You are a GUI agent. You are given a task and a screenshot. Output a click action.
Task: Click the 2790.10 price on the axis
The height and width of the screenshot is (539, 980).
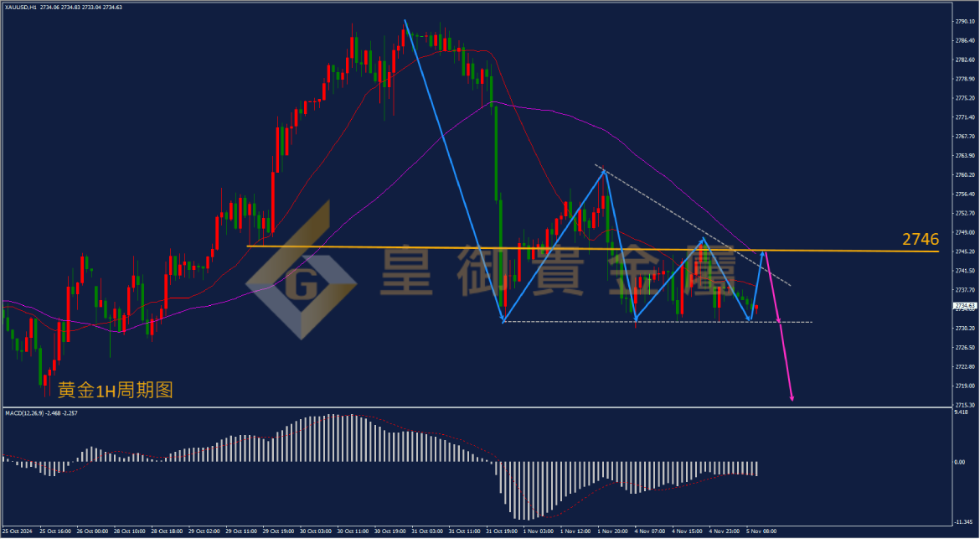click(x=965, y=21)
